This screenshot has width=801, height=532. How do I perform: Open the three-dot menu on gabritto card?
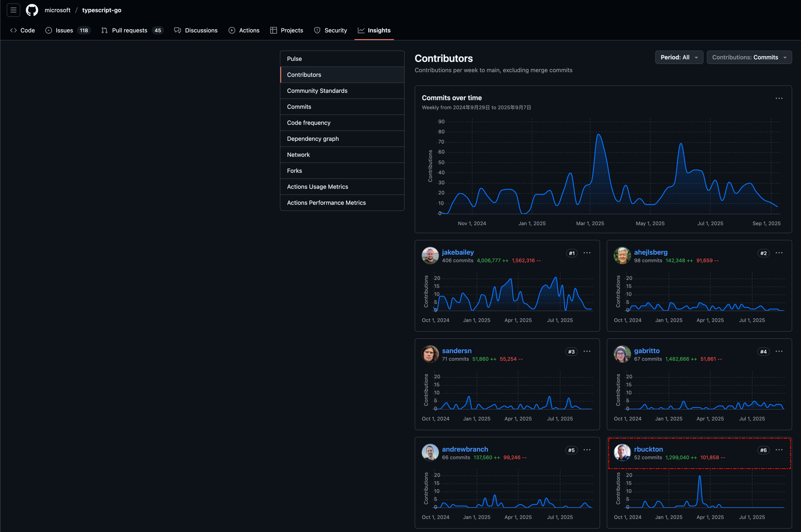point(779,351)
